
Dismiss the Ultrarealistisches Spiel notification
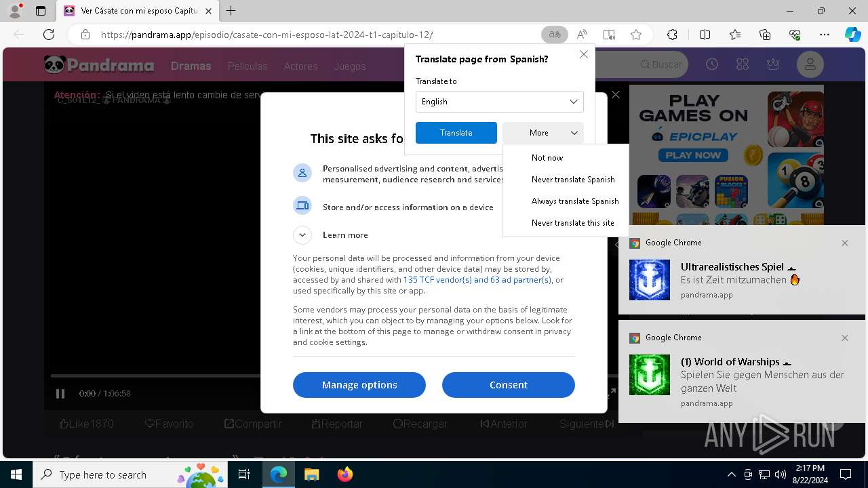coord(845,243)
